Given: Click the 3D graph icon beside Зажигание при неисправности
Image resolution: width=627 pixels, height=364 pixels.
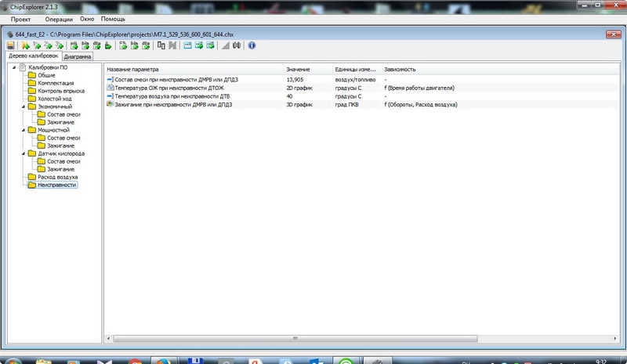Looking at the screenshot, I should click(x=110, y=104).
